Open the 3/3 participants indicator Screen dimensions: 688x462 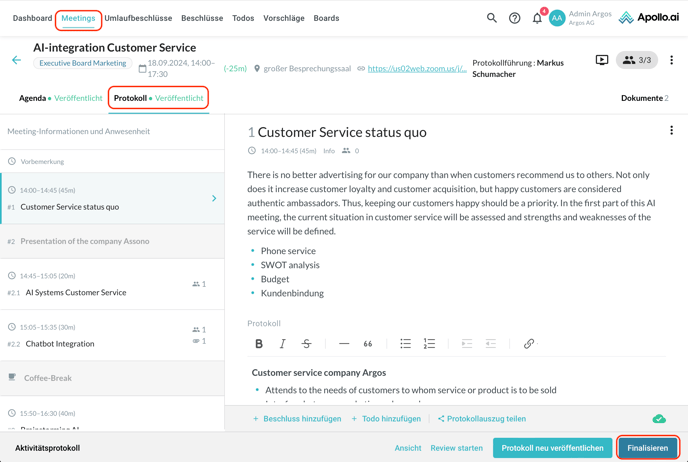tap(636, 60)
